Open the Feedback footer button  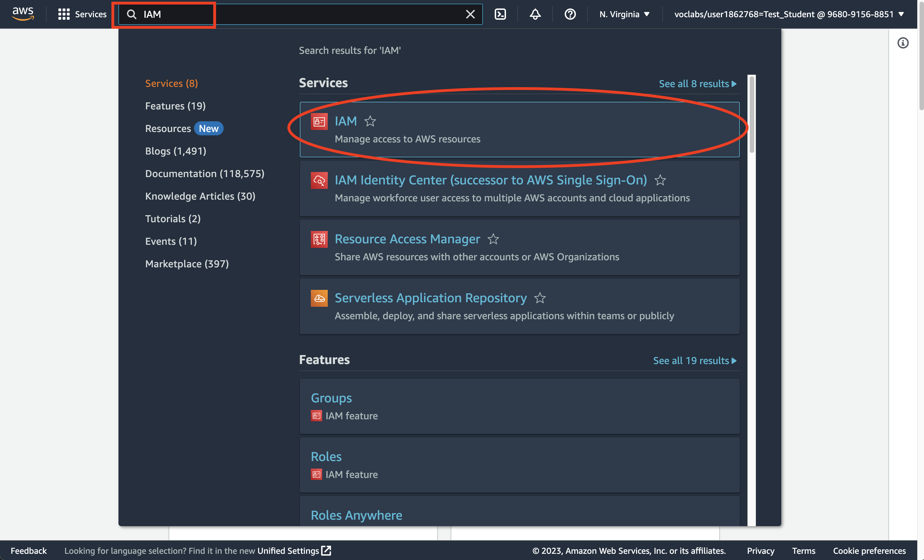pos(28,551)
